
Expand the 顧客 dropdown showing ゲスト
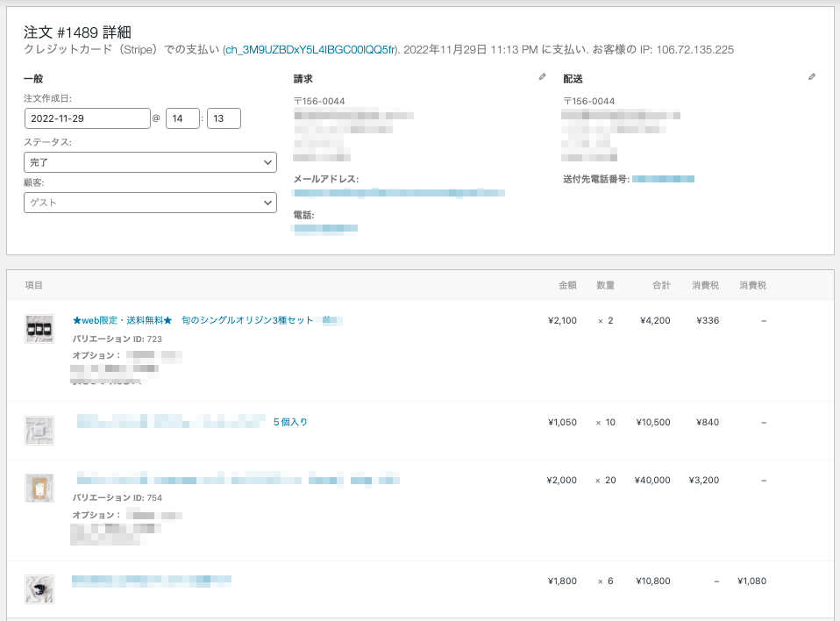point(150,203)
